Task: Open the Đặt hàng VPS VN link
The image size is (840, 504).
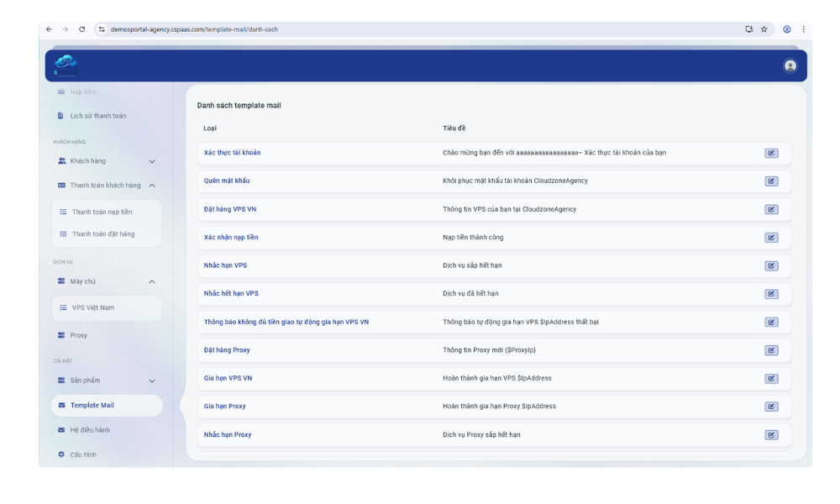Action: click(230, 209)
